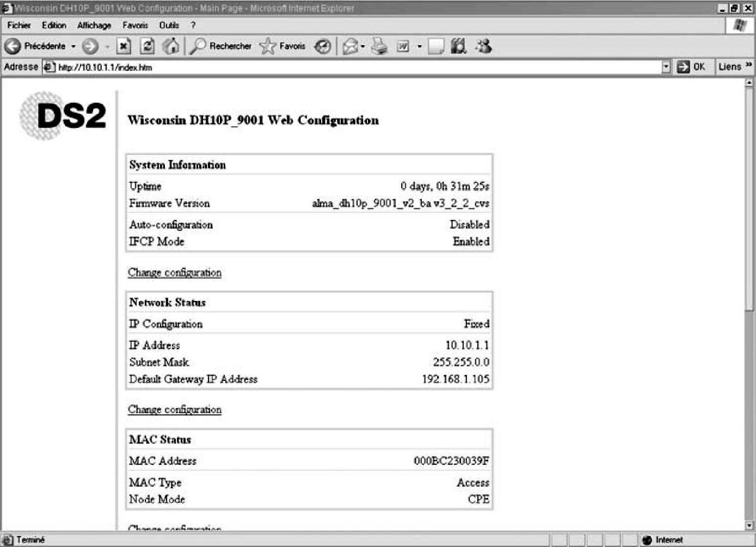
Task: Open the Favoris toolbar star button
Action: click(282, 46)
